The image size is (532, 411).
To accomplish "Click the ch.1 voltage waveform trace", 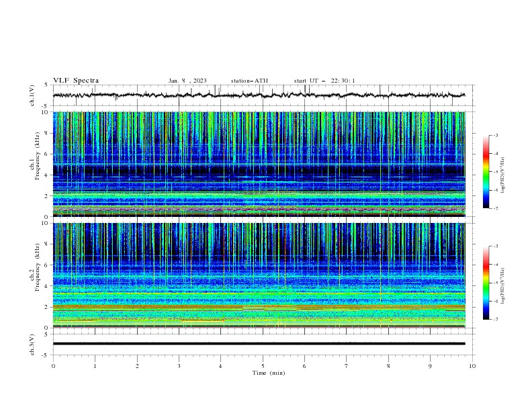I will click(x=259, y=95).
